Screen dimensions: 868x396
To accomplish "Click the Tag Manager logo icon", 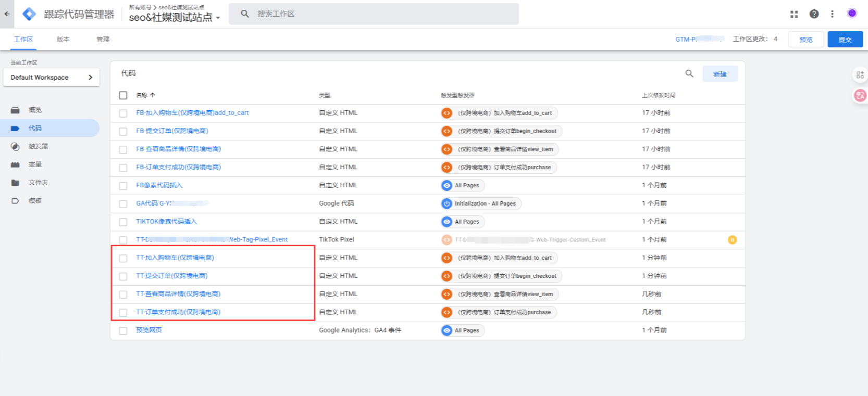I will (29, 14).
